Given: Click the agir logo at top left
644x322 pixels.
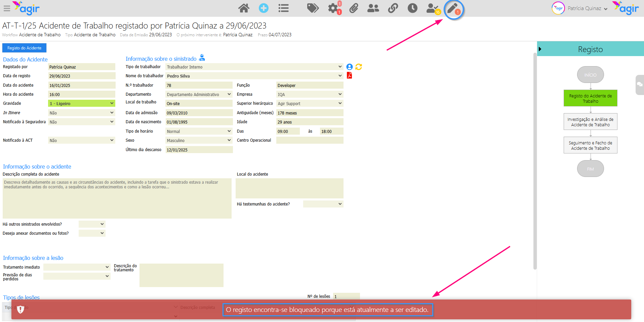Looking at the screenshot, I should tap(26, 8).
